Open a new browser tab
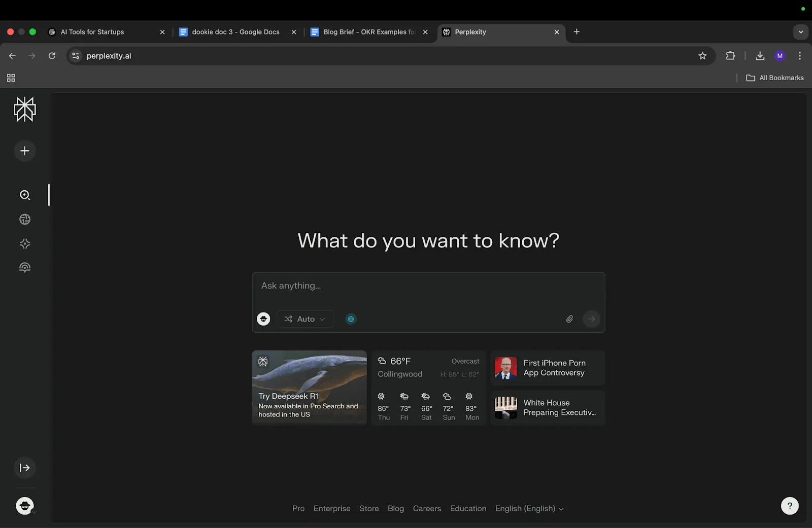This screenshot has width=812, height=528. click(x=577, y=31)
